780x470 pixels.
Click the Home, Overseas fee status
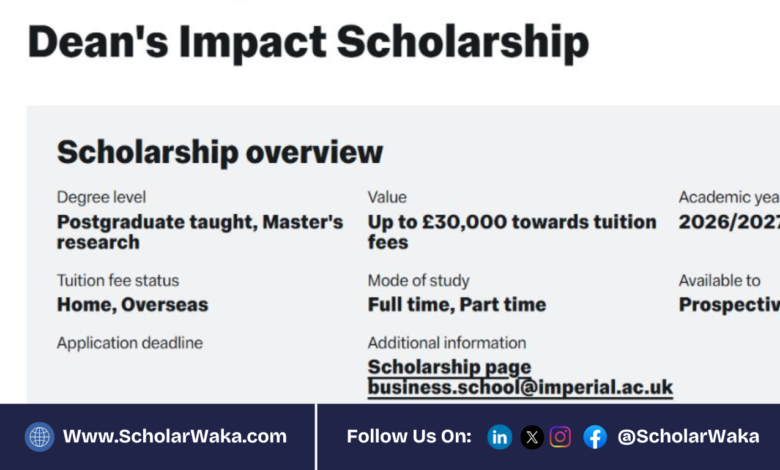(132, 304)
